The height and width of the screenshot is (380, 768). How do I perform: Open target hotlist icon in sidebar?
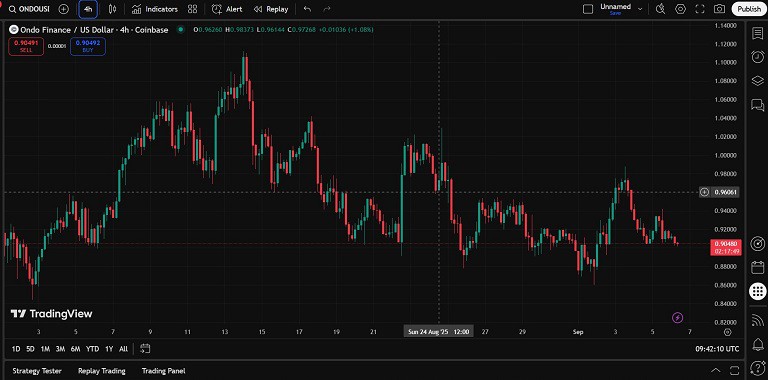[x=757, y=243]
